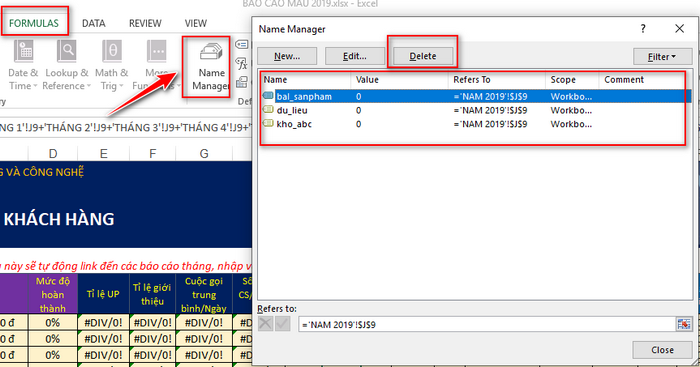Click first #DIV/0! cell in column E

(x=103, y=322)
